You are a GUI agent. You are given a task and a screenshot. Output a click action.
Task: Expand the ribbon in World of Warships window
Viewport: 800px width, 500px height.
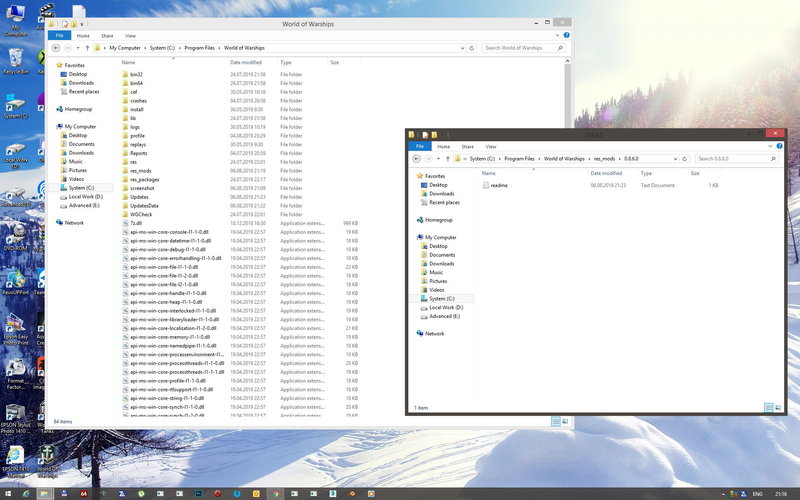coord(557,35)
